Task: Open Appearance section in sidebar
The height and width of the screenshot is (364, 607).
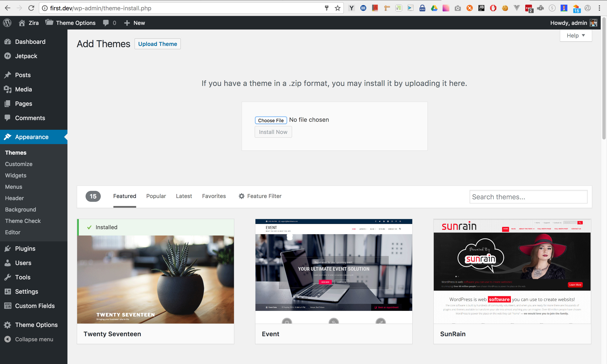Action: pos(34,137)
